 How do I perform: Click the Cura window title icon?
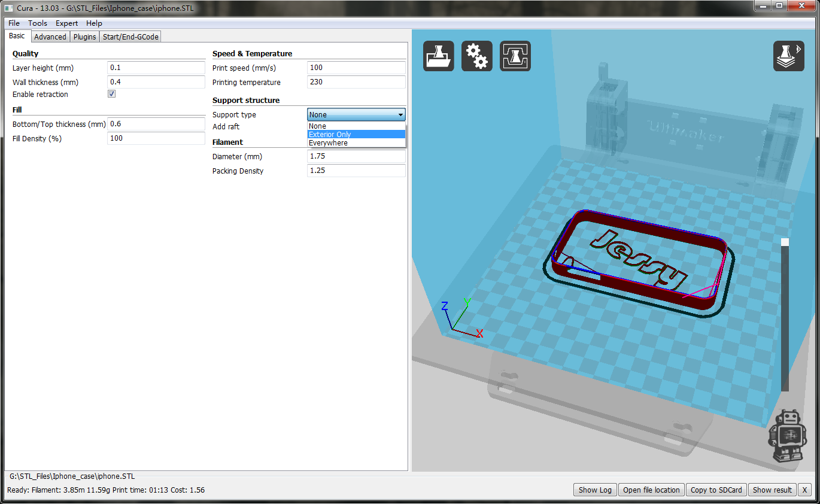(8, 9)
